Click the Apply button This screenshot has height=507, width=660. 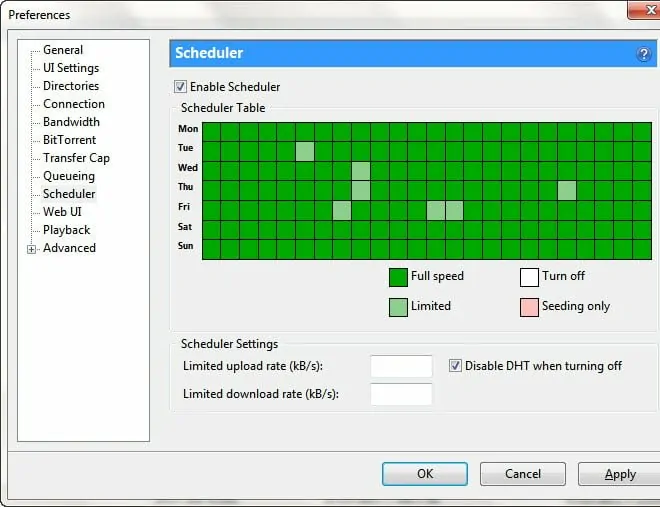pos(619,474)
